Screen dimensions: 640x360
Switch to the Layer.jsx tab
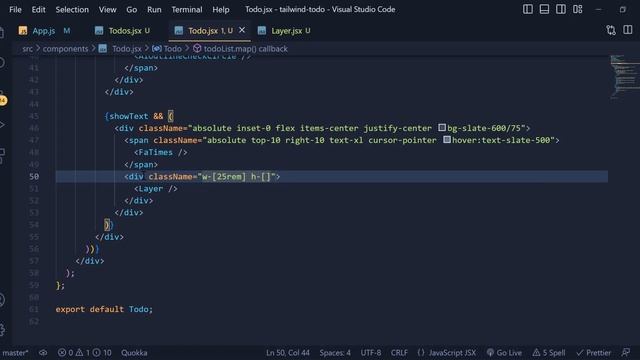(286, 31)
